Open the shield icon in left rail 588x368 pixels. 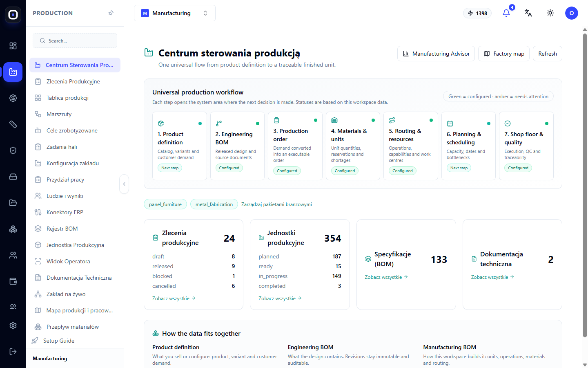(x=13, y=150)
